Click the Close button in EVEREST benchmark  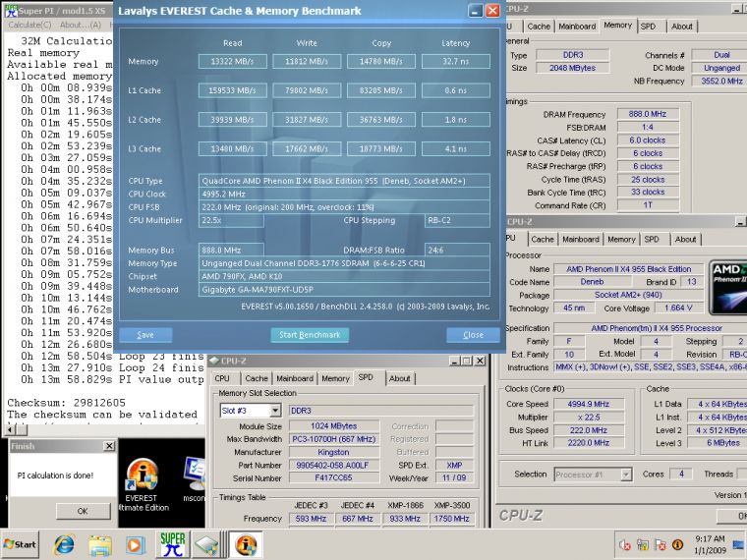(x=473, y=335)
